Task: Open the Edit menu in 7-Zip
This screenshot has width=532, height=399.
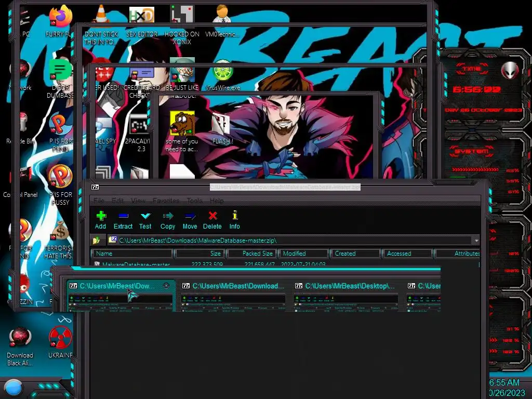Action: pyautogui.click(x=117, y=201)
